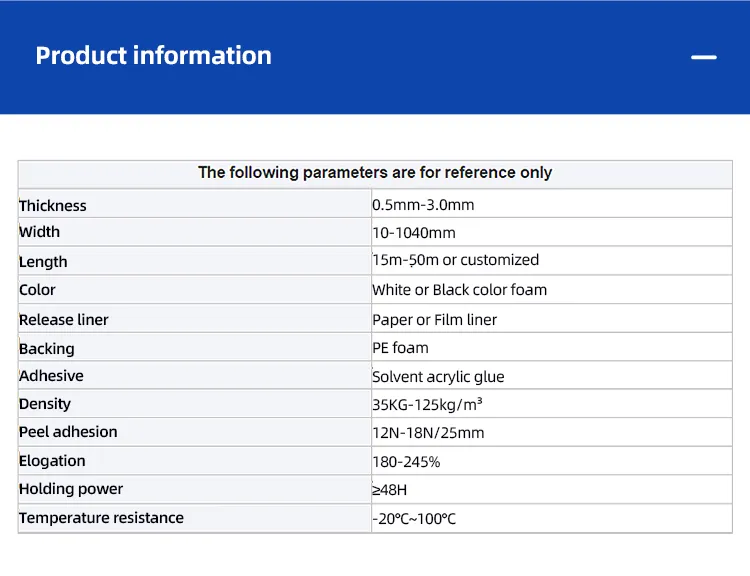This screenshot has width=750, height=576.
Task: Click the 10-1040mm width value
Action: click(414, 233)
